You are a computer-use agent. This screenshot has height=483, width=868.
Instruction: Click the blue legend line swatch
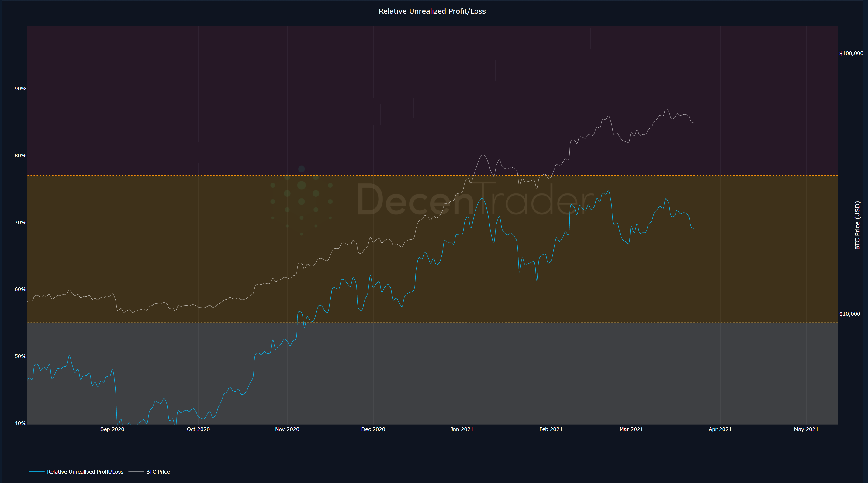click(x=37, y=471)
